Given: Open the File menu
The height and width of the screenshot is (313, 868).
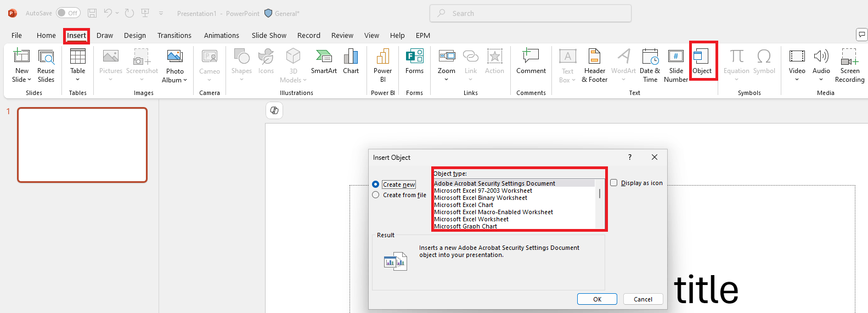Looking at the screenshot, I should [17, 35].
